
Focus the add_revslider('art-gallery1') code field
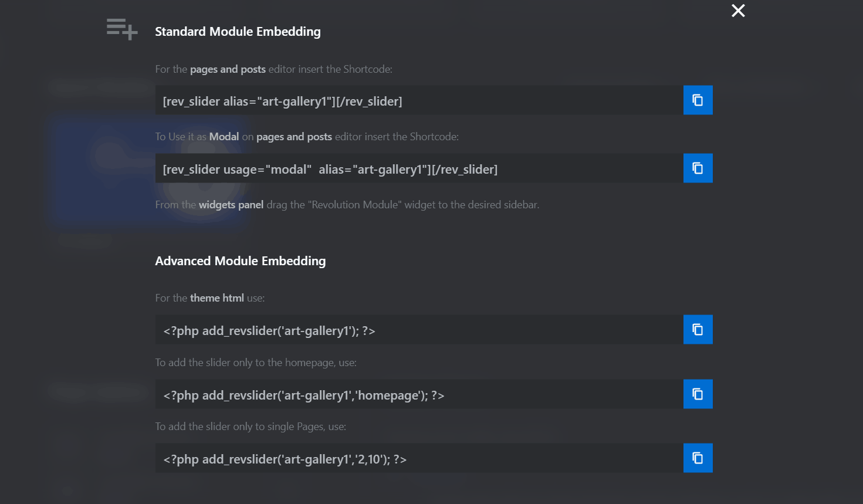[x=419, y=330]
